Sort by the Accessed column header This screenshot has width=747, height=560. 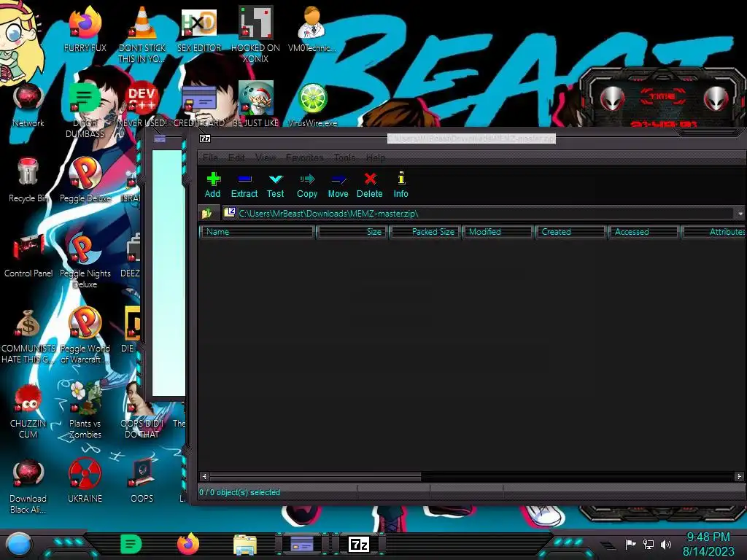[643, 232]
